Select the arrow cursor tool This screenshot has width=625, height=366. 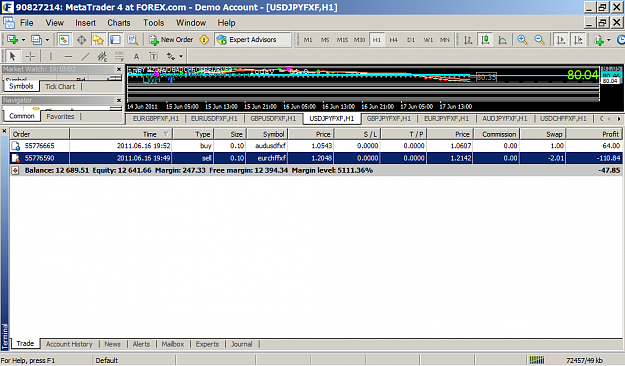12,56
